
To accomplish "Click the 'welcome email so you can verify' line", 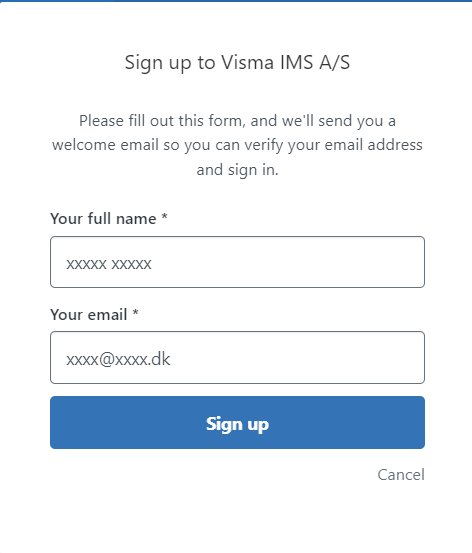I will pyautogui.click(x=237, y=145).
